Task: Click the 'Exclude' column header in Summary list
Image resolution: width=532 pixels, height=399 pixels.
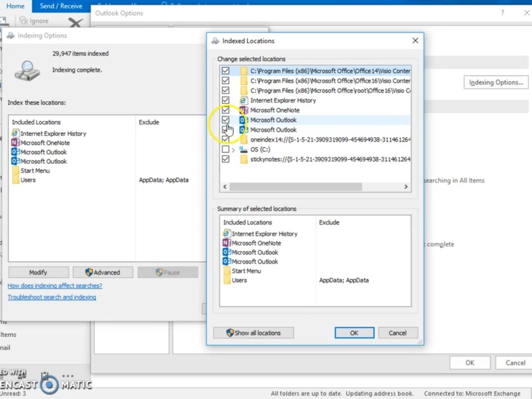Action: pyautogui.click(x=329, y=222)
